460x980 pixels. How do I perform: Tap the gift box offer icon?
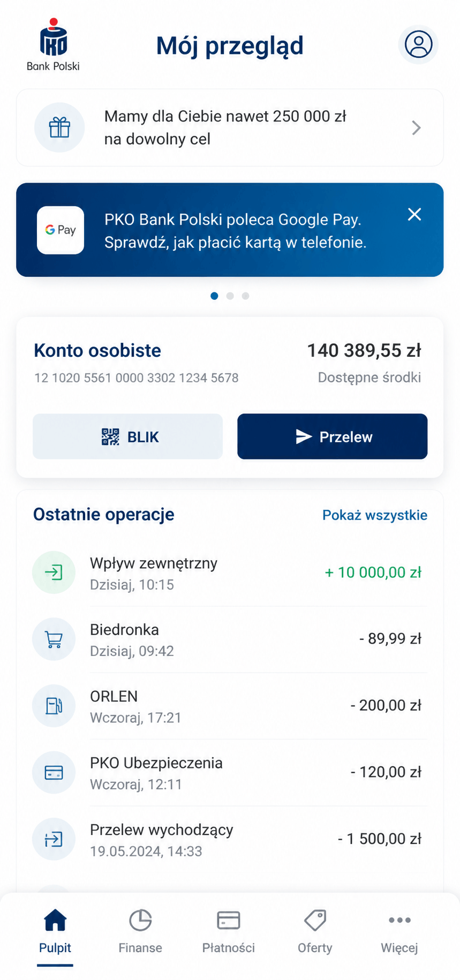(x=59, y=127)
